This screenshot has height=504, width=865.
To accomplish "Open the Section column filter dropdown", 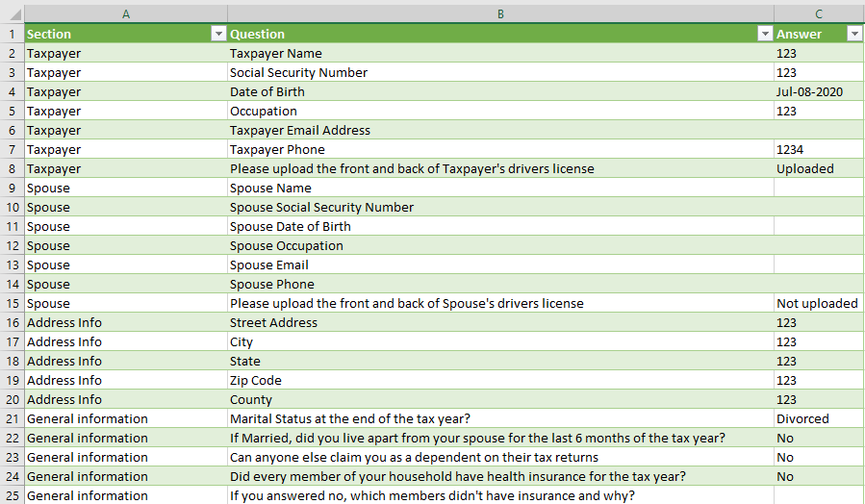I will pos(217,34).
